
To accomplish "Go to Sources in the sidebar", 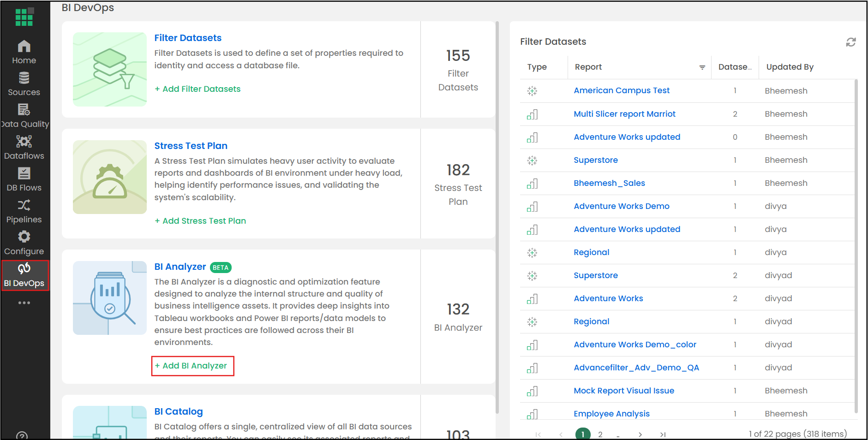I will click(x=24, y=83).
